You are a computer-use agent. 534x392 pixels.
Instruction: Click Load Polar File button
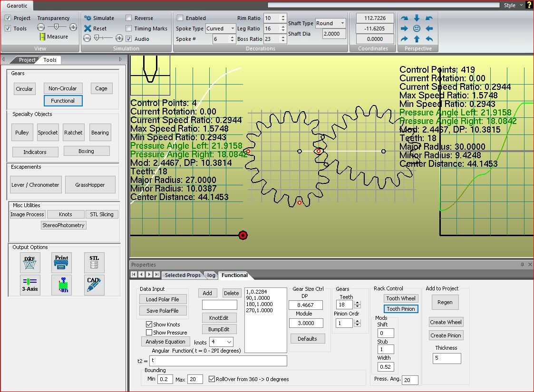pos(163,299)
